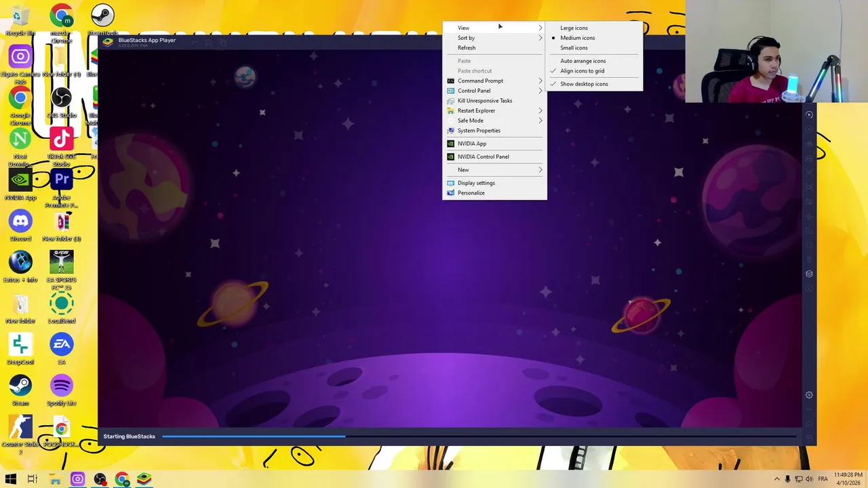
Task: Open EA SPORTS FC 25 desktop shortcut
Action: 61,270
